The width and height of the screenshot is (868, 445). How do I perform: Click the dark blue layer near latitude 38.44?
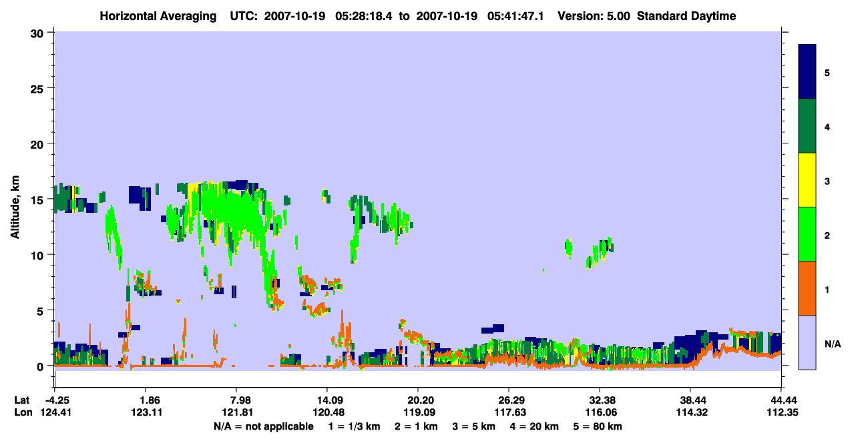[x=694, y=342]
